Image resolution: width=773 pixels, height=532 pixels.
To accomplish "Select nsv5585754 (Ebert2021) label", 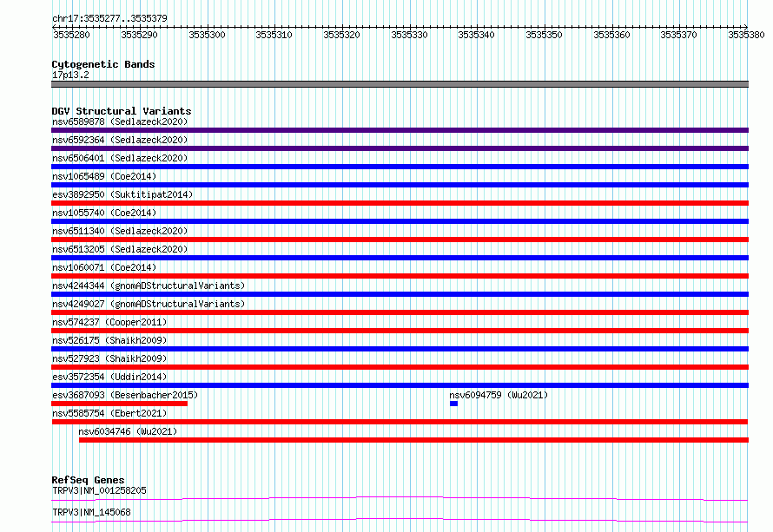I will [x=109, y=413].
